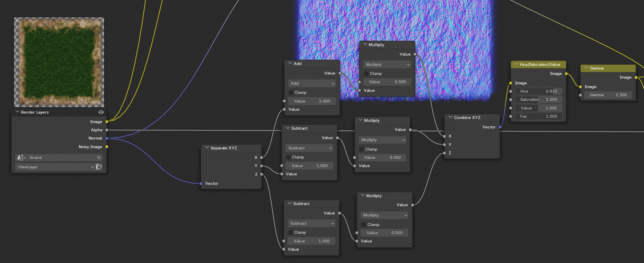This screenshot has width=644, height=263.
Task: Click the Vector output socket on Combine XYZ
Action: pos(500,127)
